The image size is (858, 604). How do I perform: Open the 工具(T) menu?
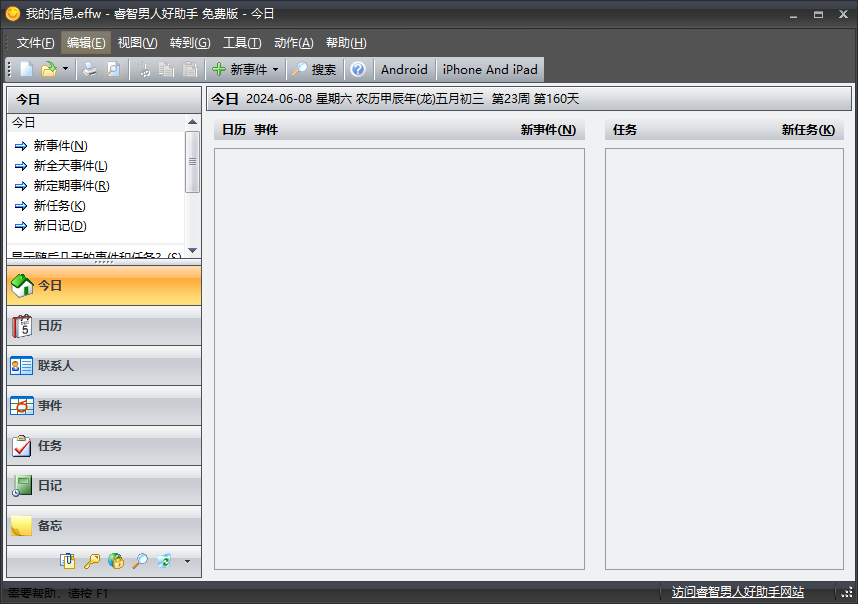[x=242, y=43]
